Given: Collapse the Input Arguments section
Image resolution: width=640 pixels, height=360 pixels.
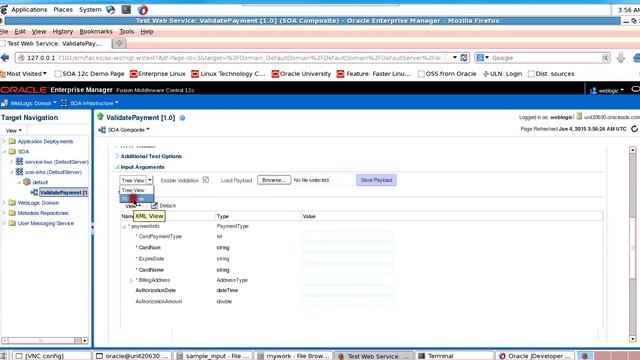Looking at the screenshot, I should click(117, 167).
